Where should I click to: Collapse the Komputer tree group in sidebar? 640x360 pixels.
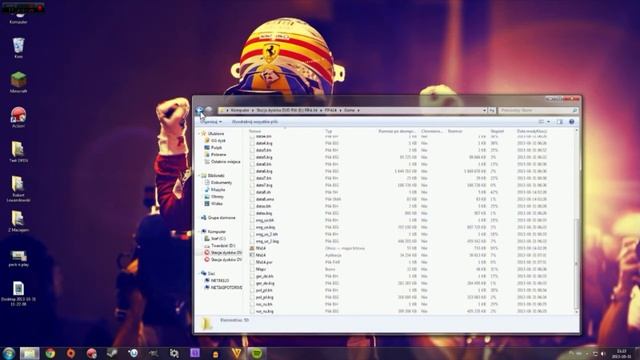199,231
